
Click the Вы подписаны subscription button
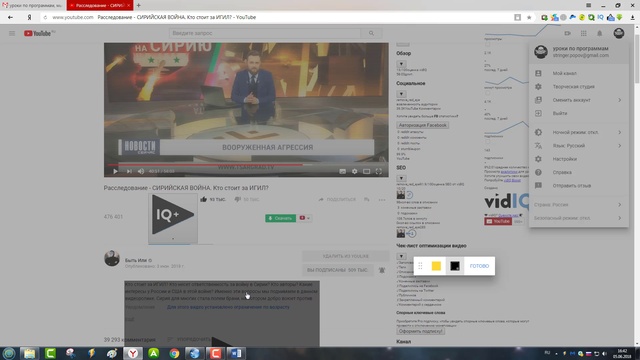(338, 270)
